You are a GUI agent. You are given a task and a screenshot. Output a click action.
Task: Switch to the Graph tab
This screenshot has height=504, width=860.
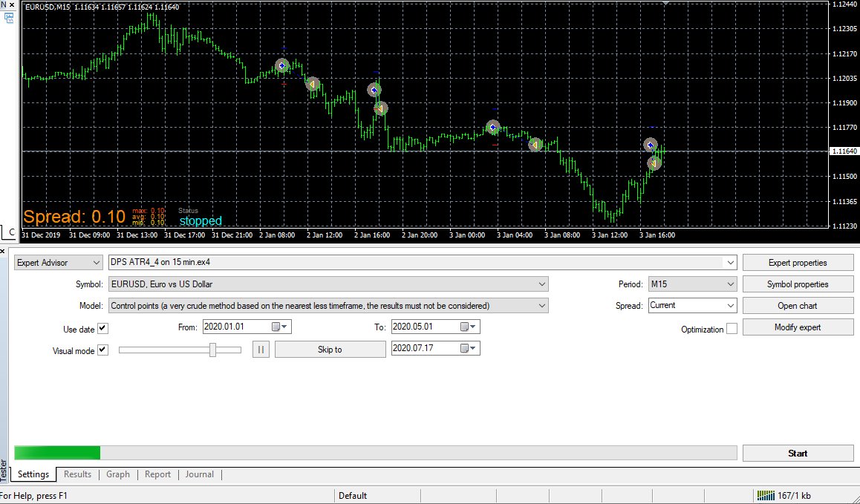point(118,474)
